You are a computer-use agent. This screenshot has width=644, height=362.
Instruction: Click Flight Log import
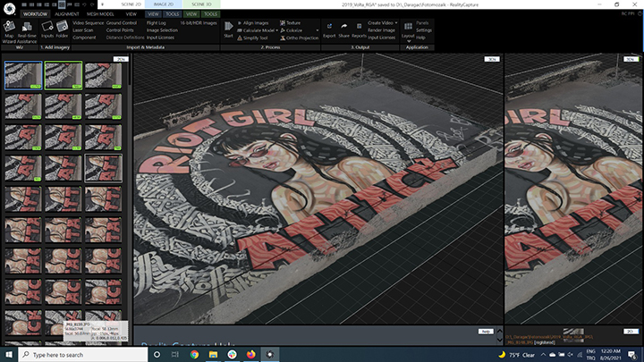click(x=156, y=23)
